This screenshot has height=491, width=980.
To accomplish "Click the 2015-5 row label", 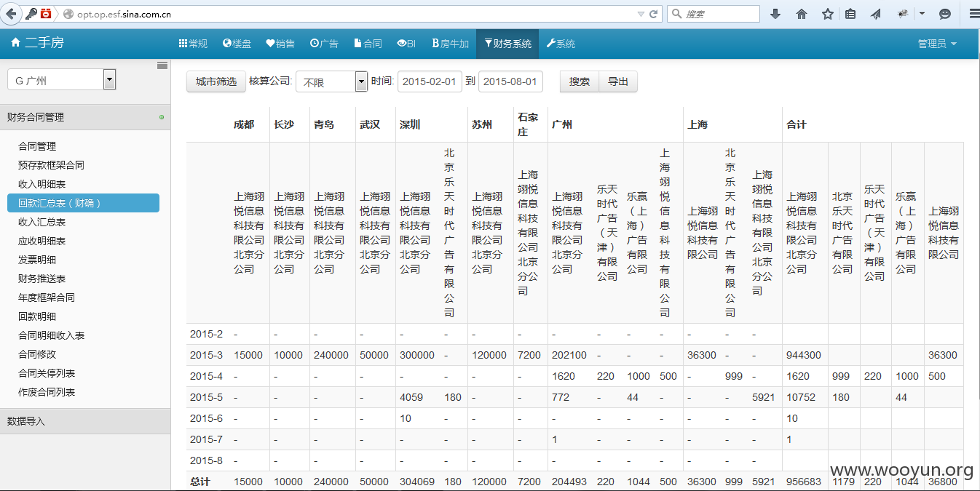I will click(x=207, y=397).
